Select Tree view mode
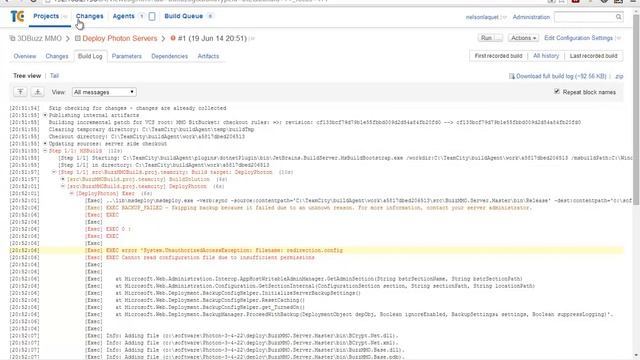The image size is (640, 360). (27, 76)
